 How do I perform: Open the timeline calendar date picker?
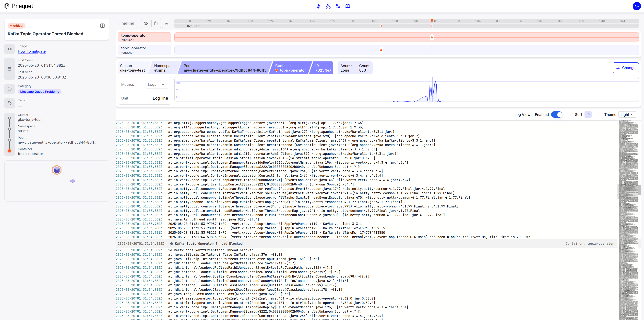[156, 23]
